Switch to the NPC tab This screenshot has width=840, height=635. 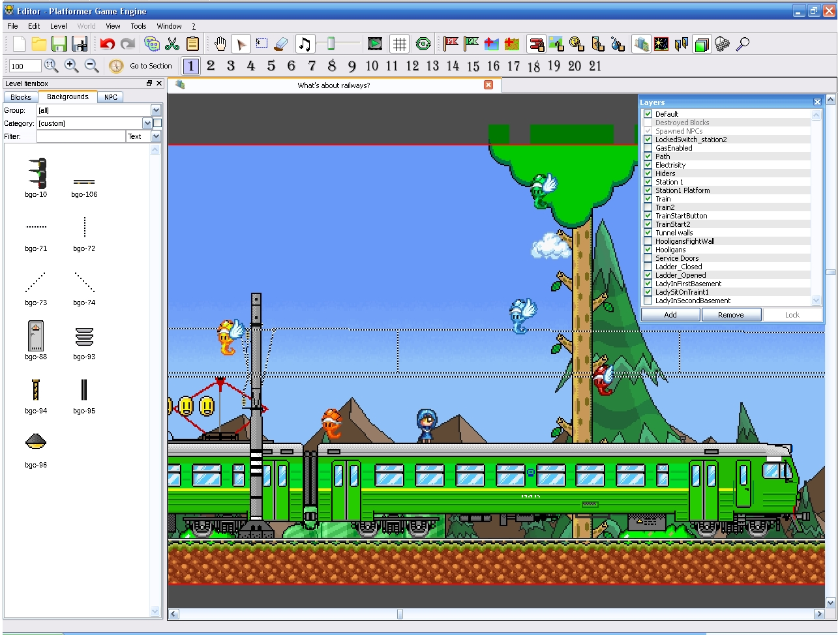pyautogui.click(x=111, y=97)
